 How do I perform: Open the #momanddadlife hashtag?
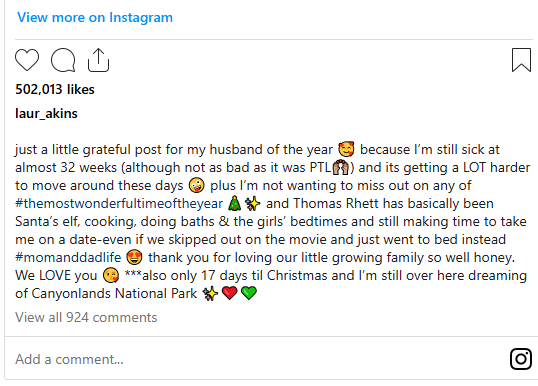[x=68, y=257]
